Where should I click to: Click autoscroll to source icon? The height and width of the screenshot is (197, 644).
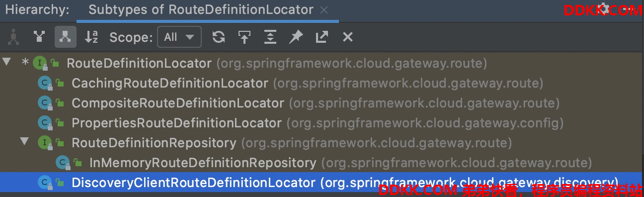[x=244, y=37]
